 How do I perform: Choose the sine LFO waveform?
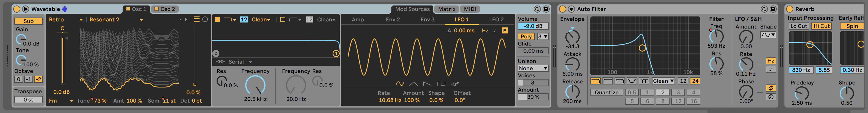[x=400, y=83]
